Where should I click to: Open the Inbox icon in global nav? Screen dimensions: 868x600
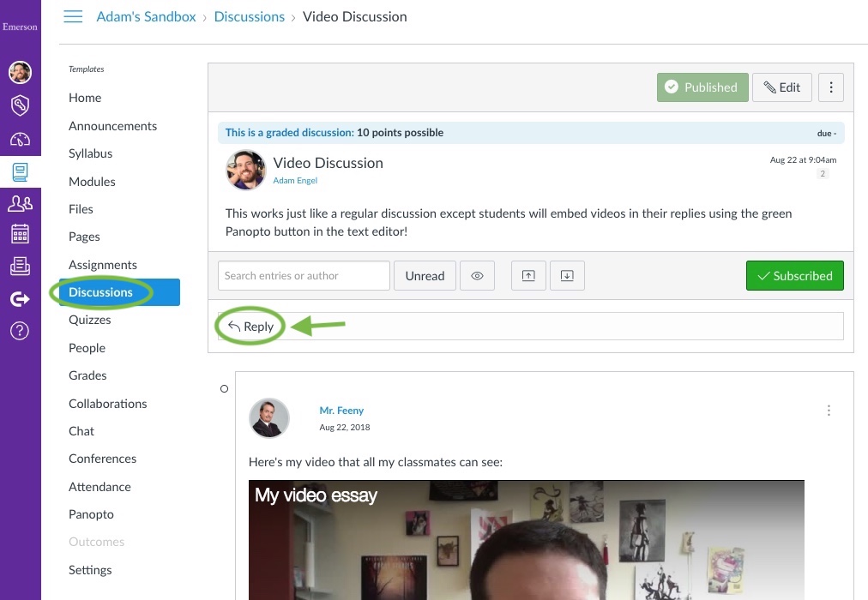click(x=20, y=266)
